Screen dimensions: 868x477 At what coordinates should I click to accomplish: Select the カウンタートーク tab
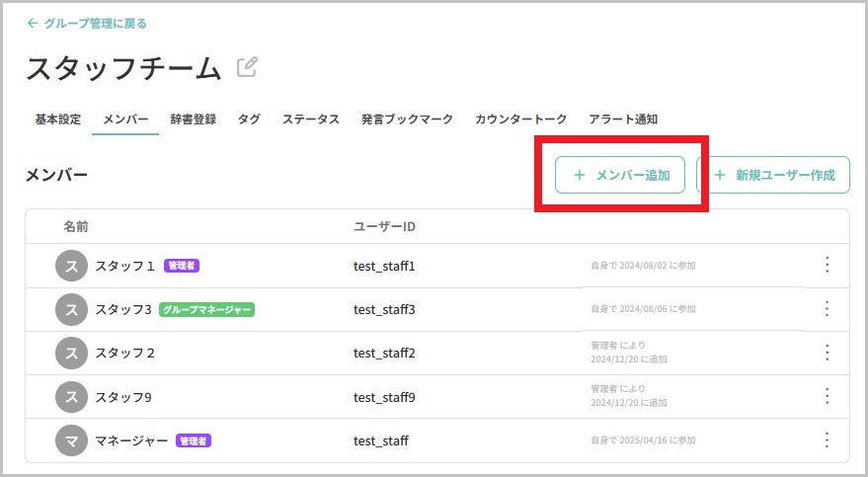click(x=520, y=119)
